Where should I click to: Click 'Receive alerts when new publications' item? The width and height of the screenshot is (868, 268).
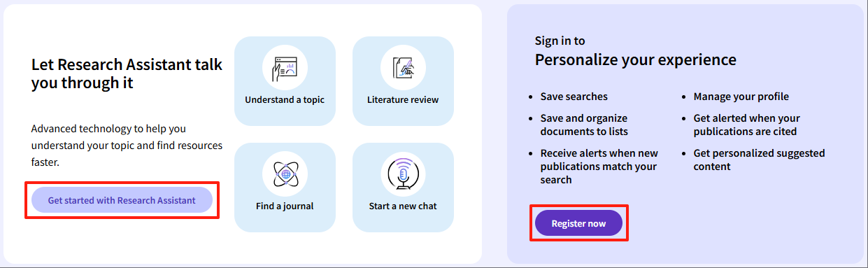tap(599, 166)
